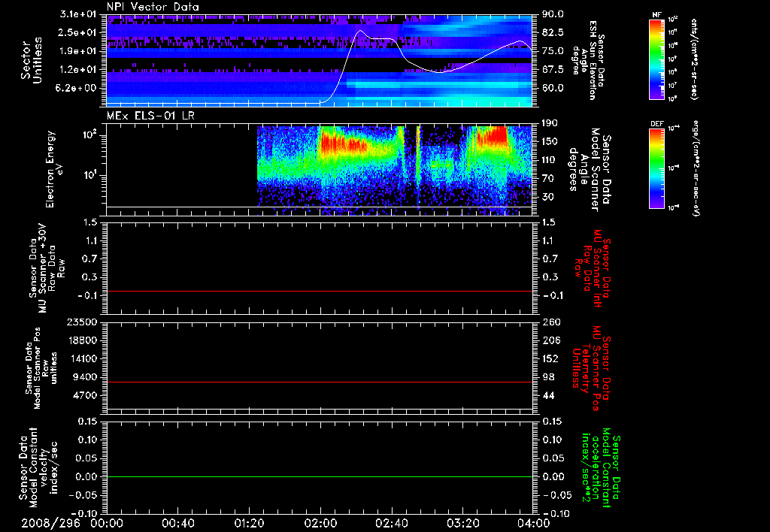Select the 'NPI Vector Data' panel title
Viewport: 770px width, 532px height.
[153, 7]
